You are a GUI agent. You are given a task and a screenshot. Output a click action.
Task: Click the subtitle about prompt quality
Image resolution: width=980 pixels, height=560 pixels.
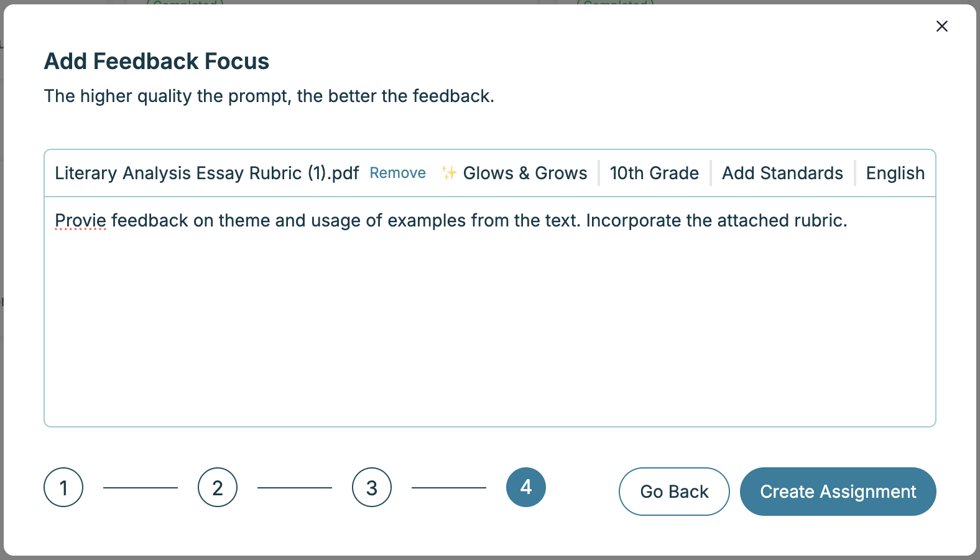pos(269,96)
